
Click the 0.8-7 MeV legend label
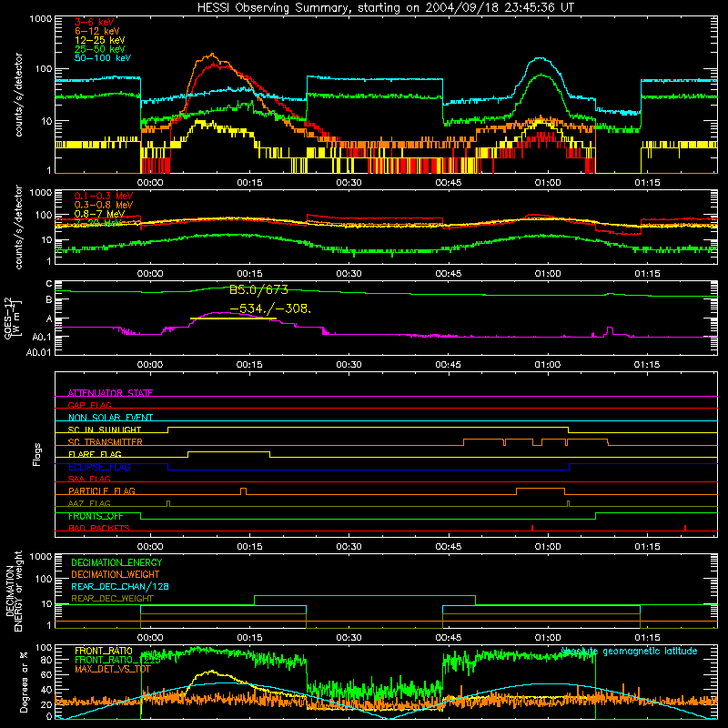tap(100, 214)
